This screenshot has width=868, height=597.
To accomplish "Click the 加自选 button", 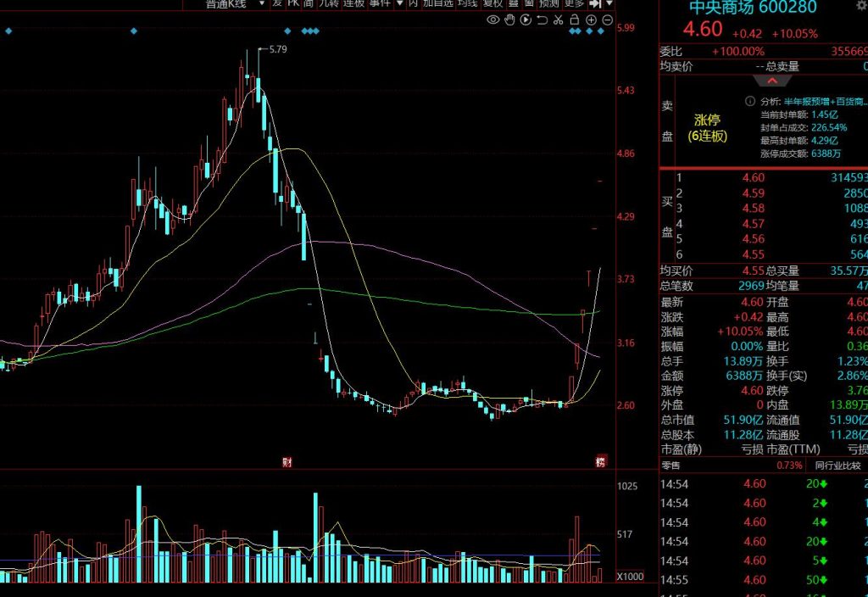I will tap(437, 3).
